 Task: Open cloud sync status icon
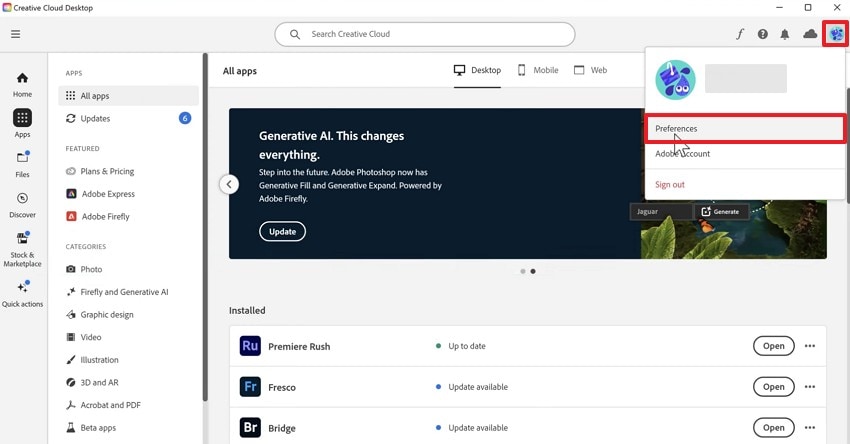[810, 34]
